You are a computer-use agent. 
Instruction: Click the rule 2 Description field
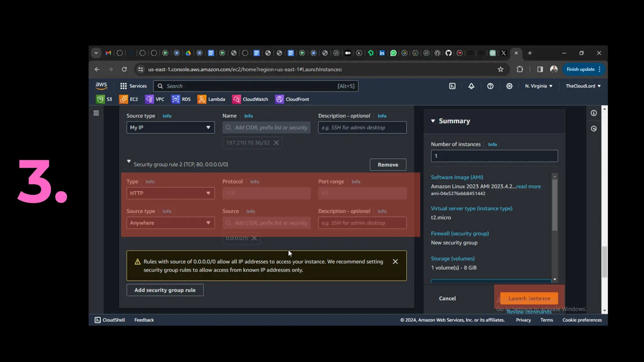tap(362, 223)
